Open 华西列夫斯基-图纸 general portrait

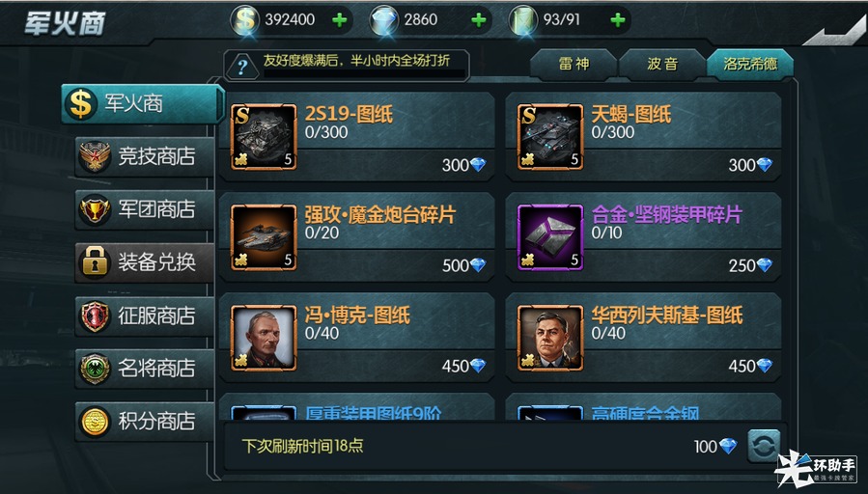(x=550, y=338)
